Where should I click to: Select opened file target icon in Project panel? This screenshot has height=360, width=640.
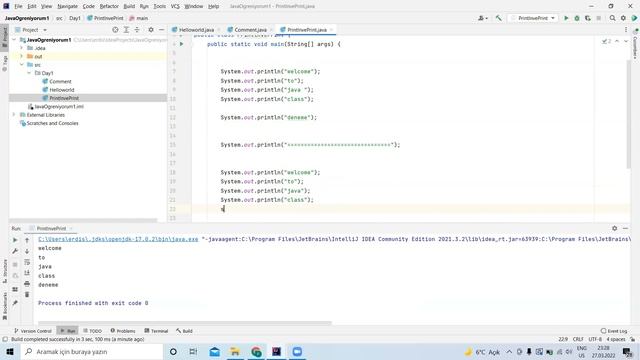[x=115, y=30]
